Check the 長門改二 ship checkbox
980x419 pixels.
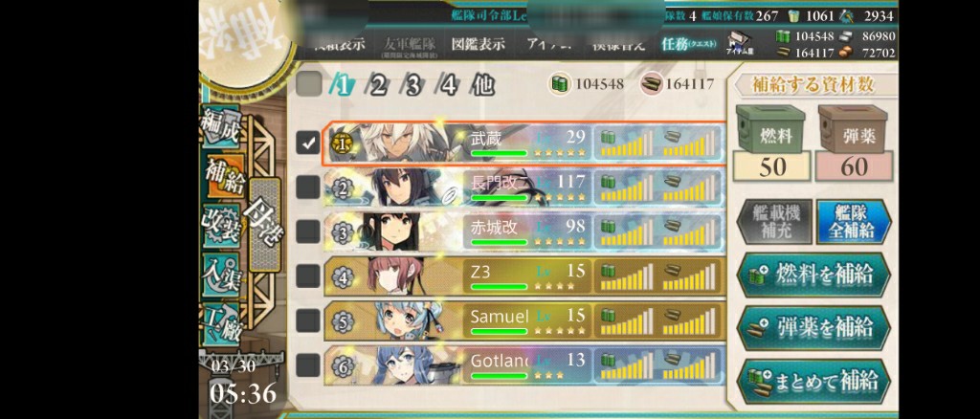[307, 187]
